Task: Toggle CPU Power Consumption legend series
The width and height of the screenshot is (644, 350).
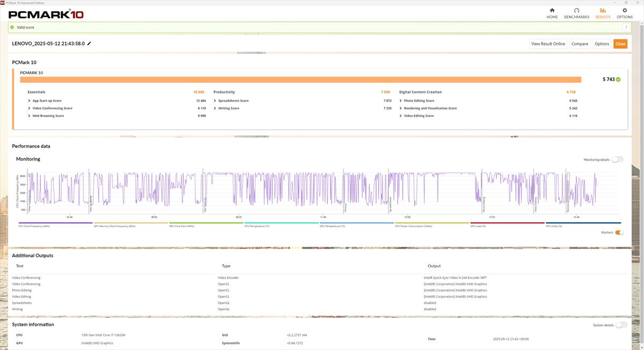Action: [432, 223]
